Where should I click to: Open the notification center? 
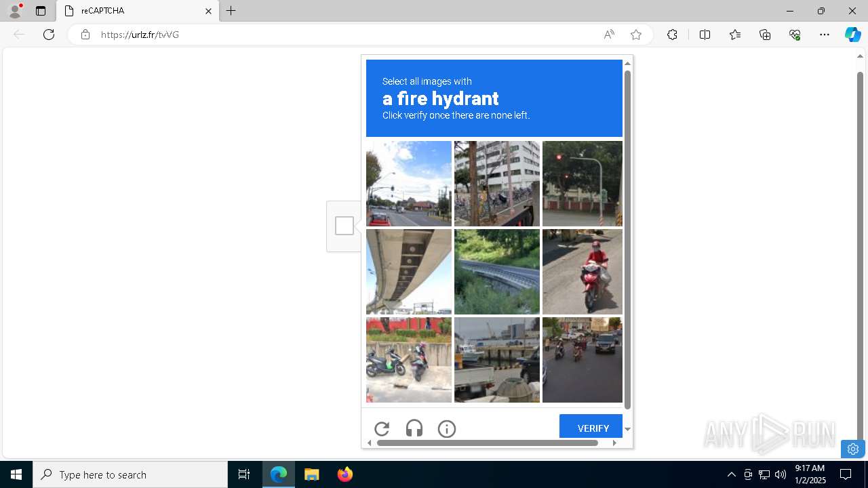point(846,474)
